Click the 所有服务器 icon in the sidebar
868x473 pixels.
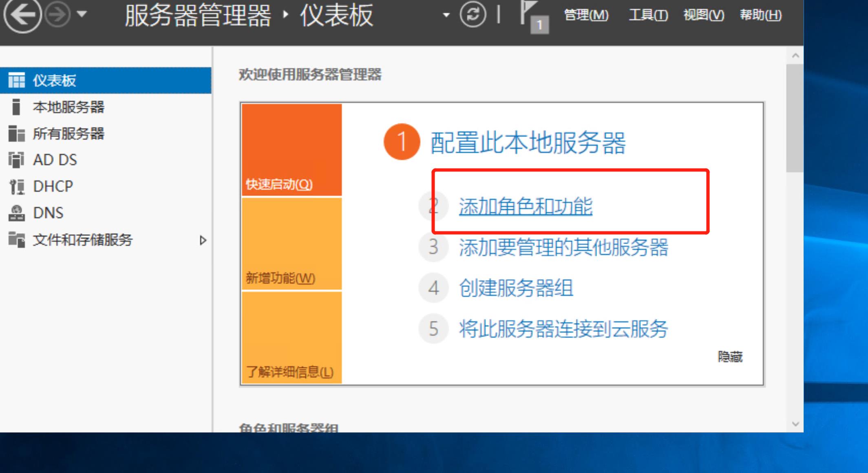pyautogui.click(x=16, y=133)
